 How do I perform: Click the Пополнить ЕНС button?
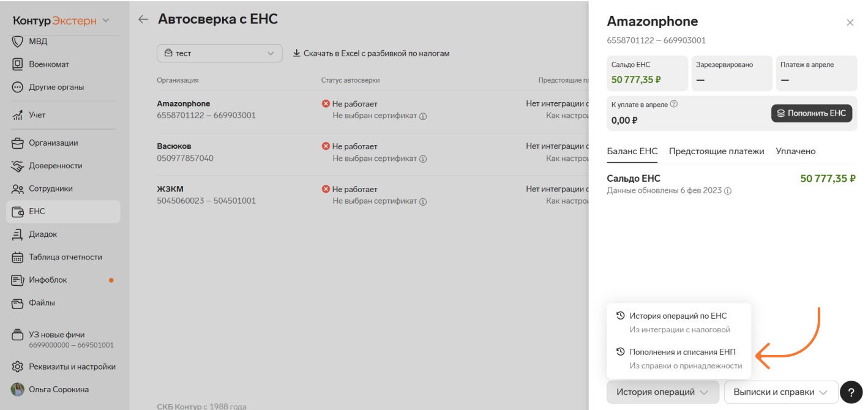tap(812, 113)
